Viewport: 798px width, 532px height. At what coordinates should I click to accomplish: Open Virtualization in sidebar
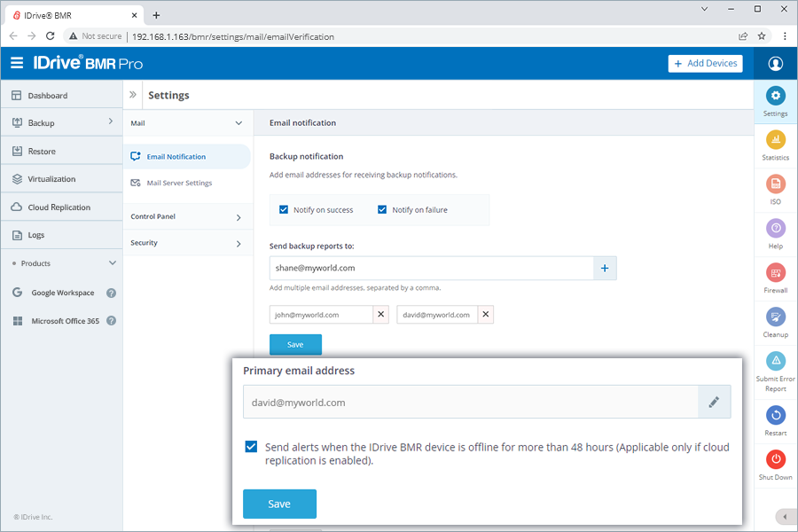pyautogui.click(x=61, y=179)
